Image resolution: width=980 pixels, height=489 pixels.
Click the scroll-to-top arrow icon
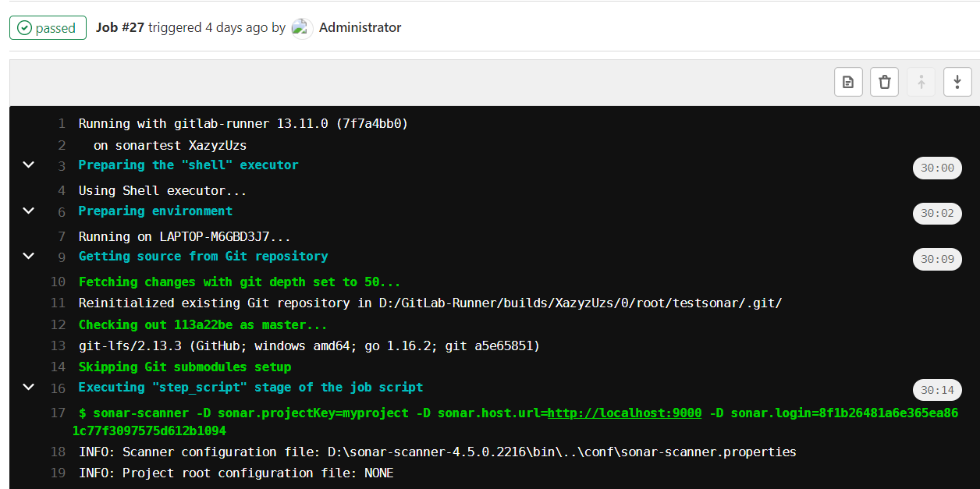pos(921,81)
